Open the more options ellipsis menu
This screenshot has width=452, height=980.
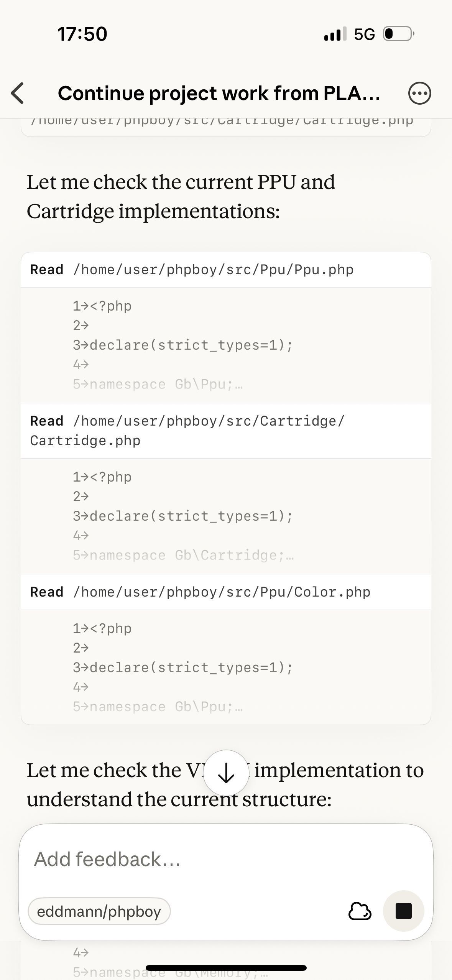tap(419, 93)
